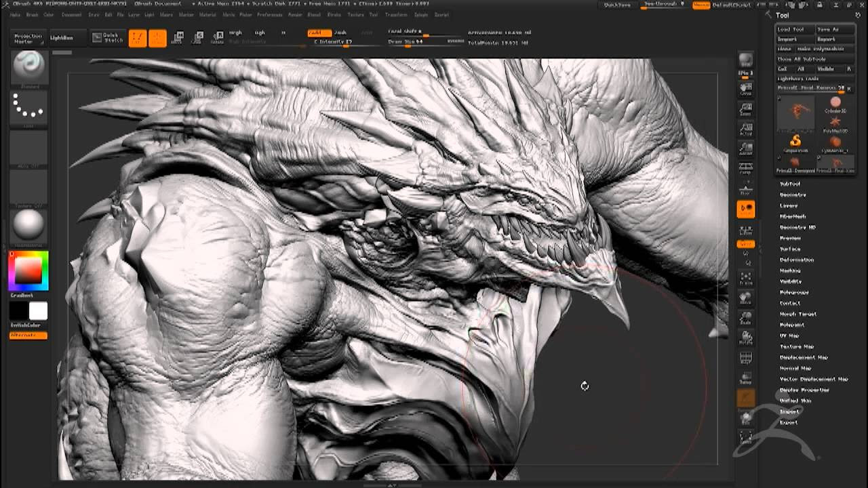Open the Preferences menu
This screenshot has height=488, width=868.
click(x=270, y=14)
